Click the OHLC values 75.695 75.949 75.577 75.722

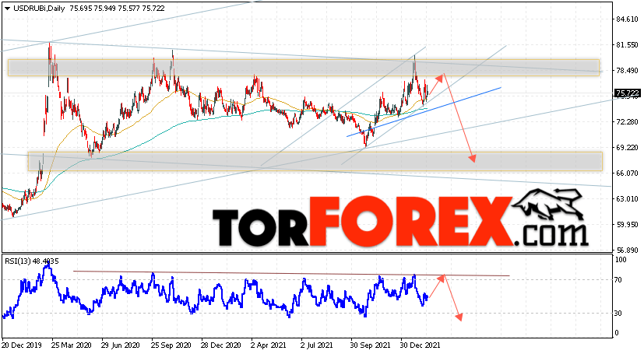click(117, 9)
